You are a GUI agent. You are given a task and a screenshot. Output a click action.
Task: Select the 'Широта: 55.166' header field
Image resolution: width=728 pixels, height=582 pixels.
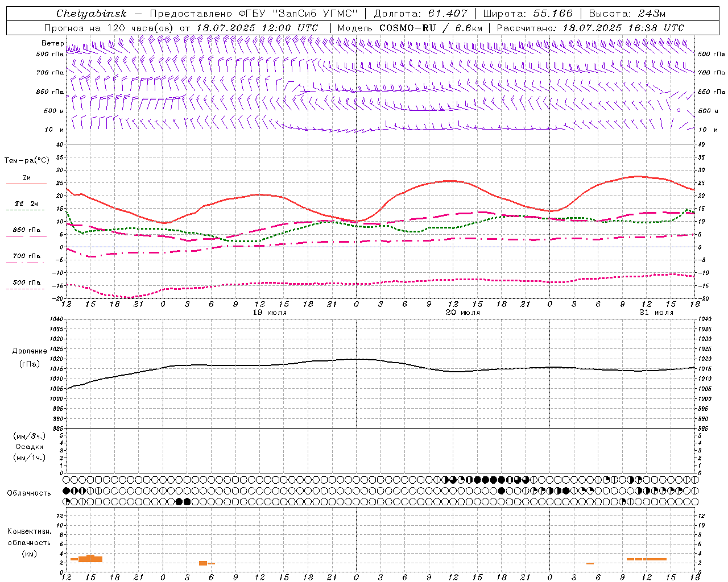(x=527, y=14)
